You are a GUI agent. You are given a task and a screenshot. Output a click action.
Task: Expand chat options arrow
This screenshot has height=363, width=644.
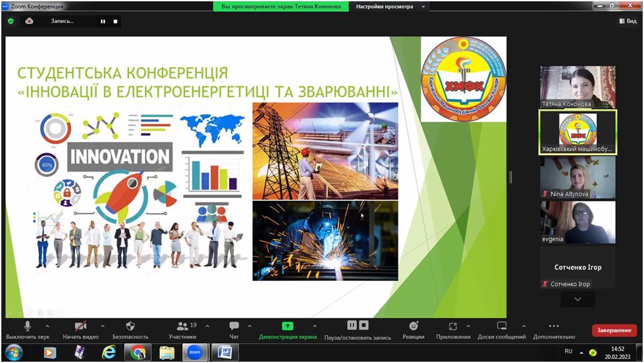pyautogui.click(x=250, y=326)
